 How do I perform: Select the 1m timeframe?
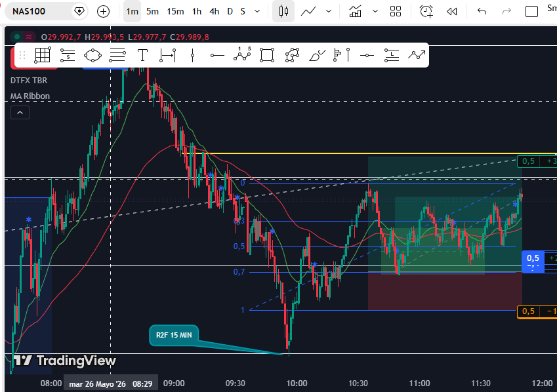132,11
